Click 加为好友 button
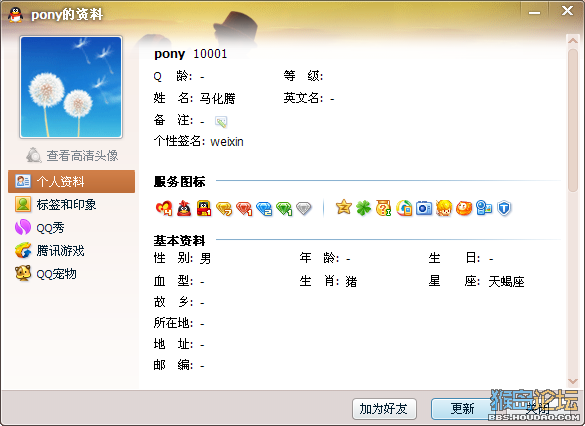The image size is (585, 426). point(384,409)
